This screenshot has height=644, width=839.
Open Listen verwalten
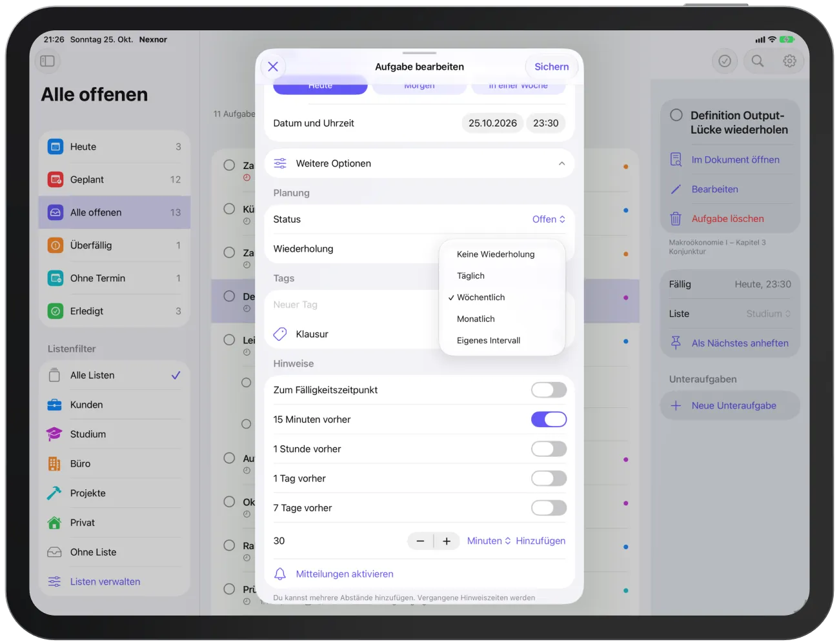[x=105, y=581]
